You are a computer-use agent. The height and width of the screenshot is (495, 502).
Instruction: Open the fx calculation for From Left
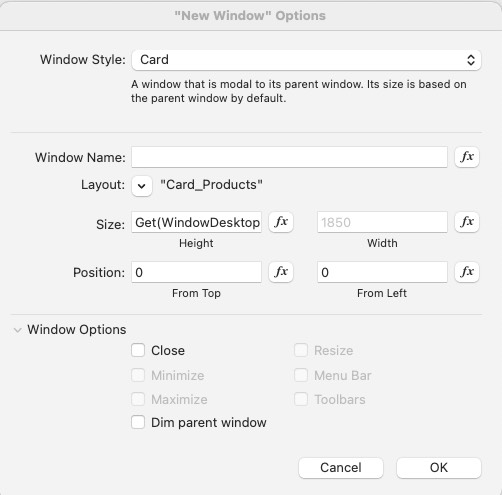point(467,272)
